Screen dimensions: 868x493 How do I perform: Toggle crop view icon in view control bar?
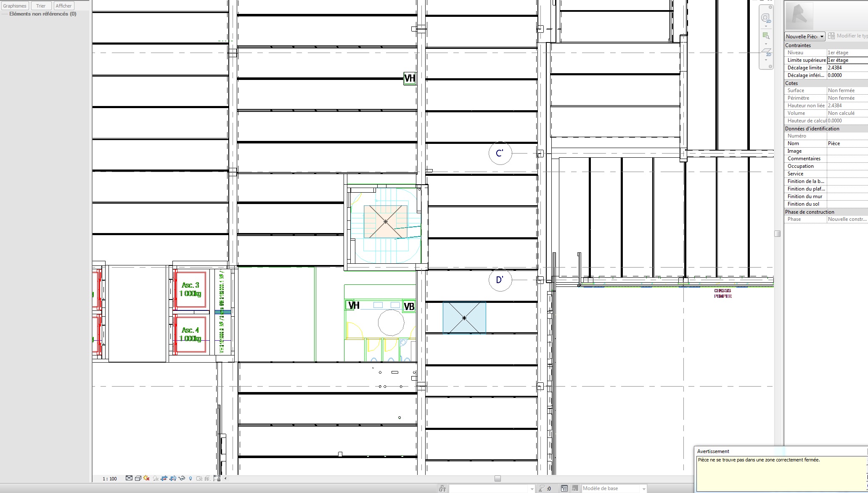click(164, 478)
